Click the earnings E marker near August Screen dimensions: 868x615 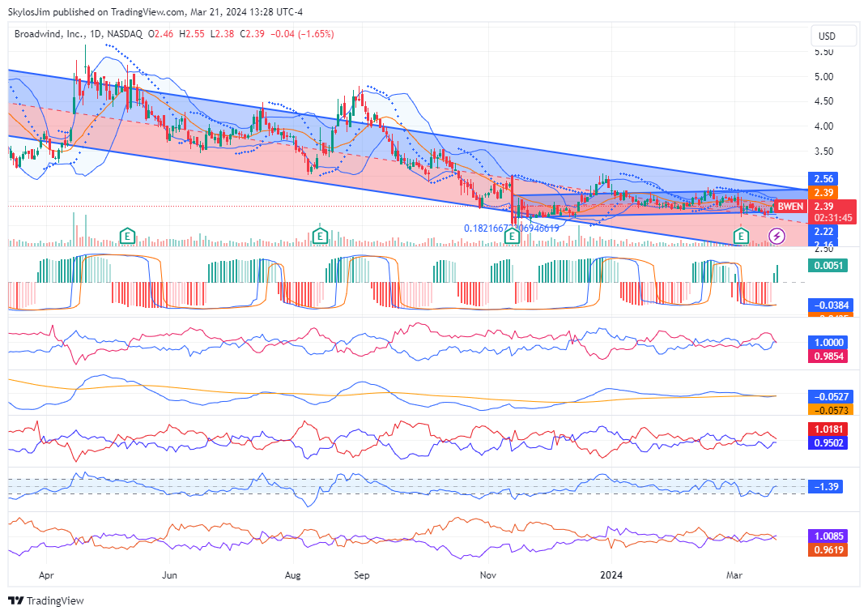point(321,236)
